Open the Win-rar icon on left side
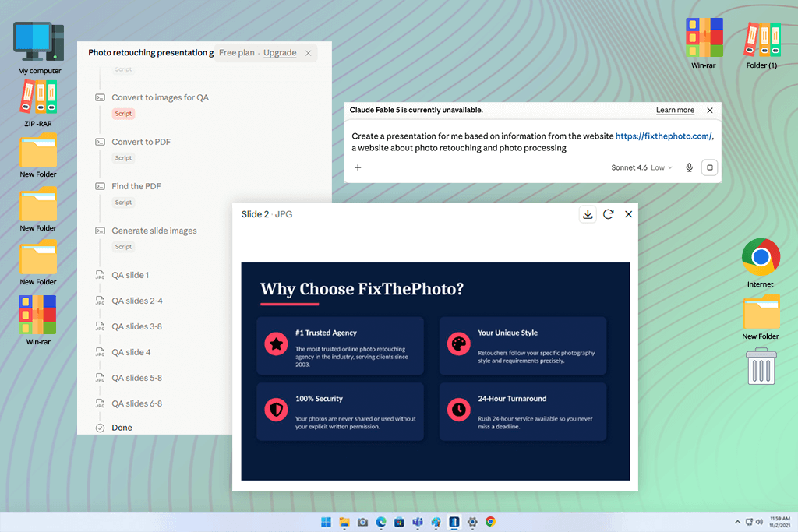Image resolution: width=798 pixels, height=532 pixels. [38, 320]
